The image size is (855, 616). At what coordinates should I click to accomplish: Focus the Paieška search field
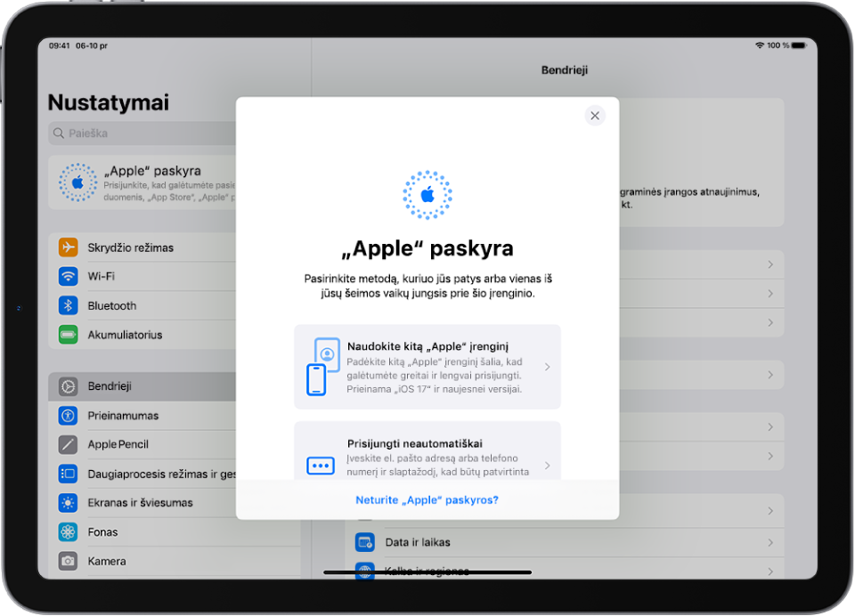pyautogui.click(x=142, y=133)
